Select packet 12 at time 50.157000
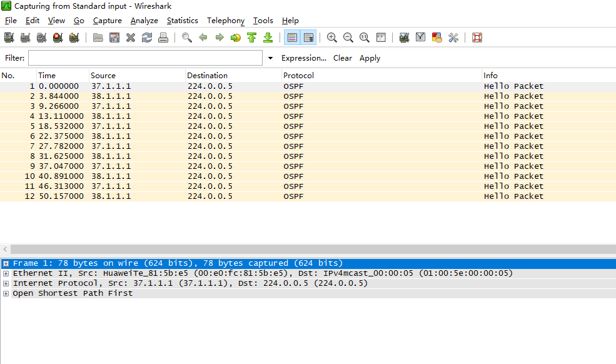This screenshot has height=364, width=616. click(308, 196)
